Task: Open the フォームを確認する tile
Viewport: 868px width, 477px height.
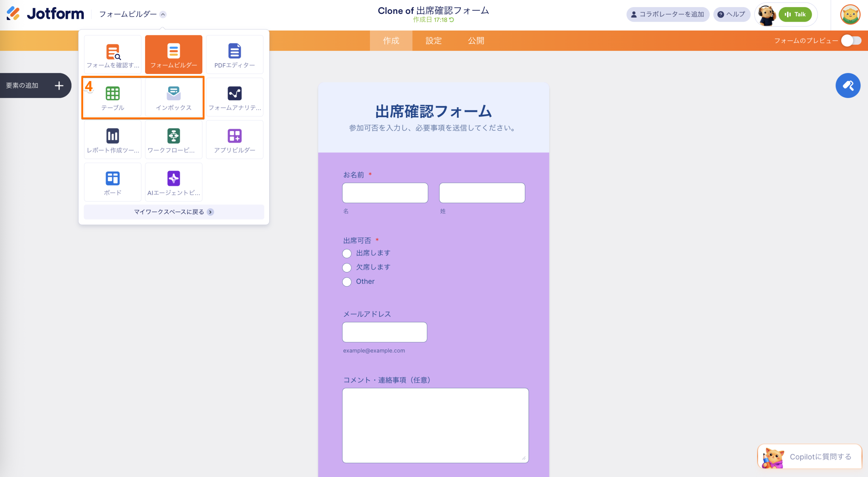Action: tap(113, 55)
